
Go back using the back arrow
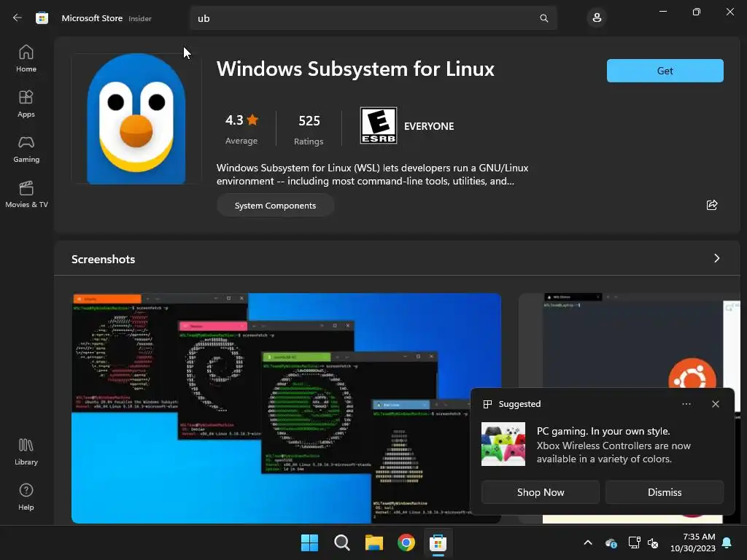coord(18,18)
